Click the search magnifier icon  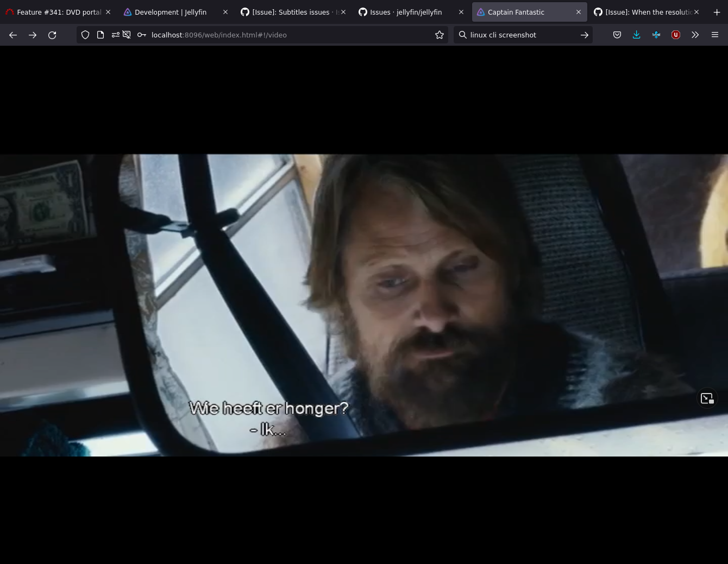pyautogui.click(x=462, y=35)
